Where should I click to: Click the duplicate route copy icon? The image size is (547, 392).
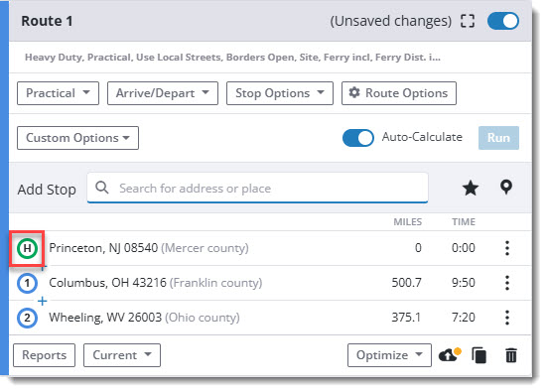tap(479, 355)
